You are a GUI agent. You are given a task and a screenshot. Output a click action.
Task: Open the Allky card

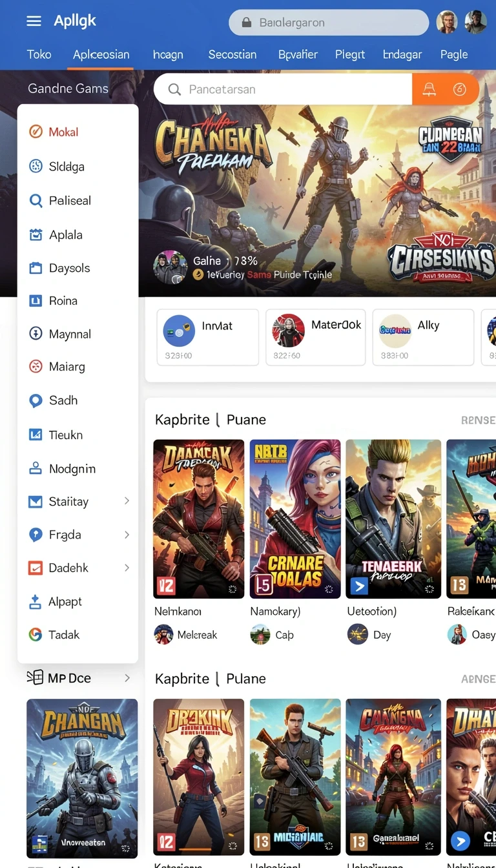(423, 337)
